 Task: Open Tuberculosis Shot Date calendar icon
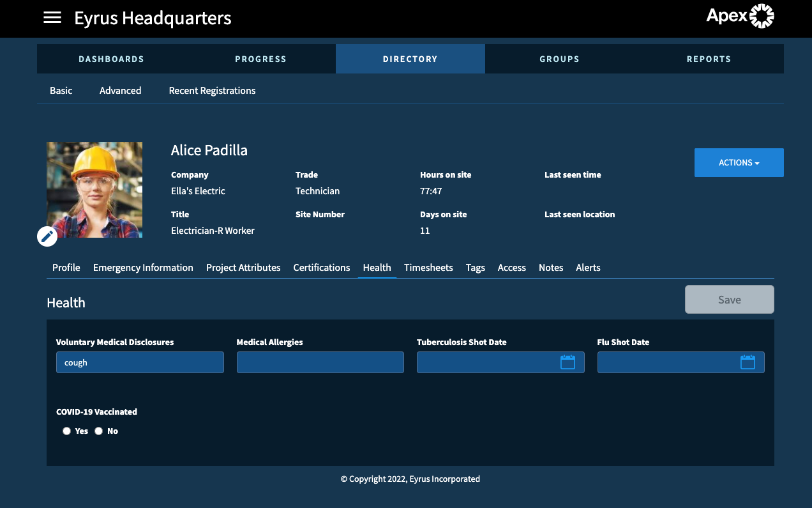[568, 362]
